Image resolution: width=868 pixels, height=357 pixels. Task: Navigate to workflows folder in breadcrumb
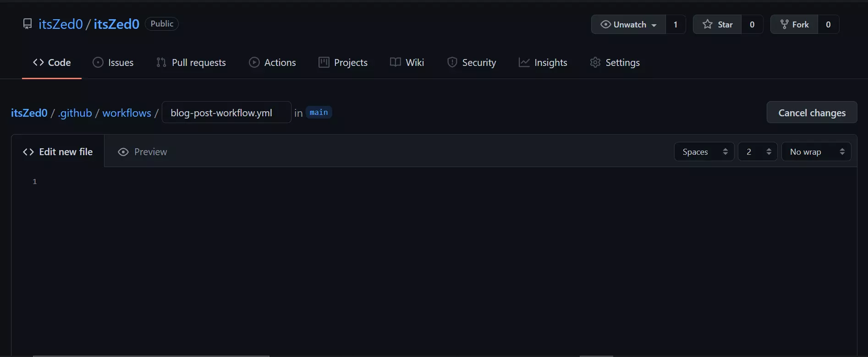pyautogui.click(x=126, y=113)
